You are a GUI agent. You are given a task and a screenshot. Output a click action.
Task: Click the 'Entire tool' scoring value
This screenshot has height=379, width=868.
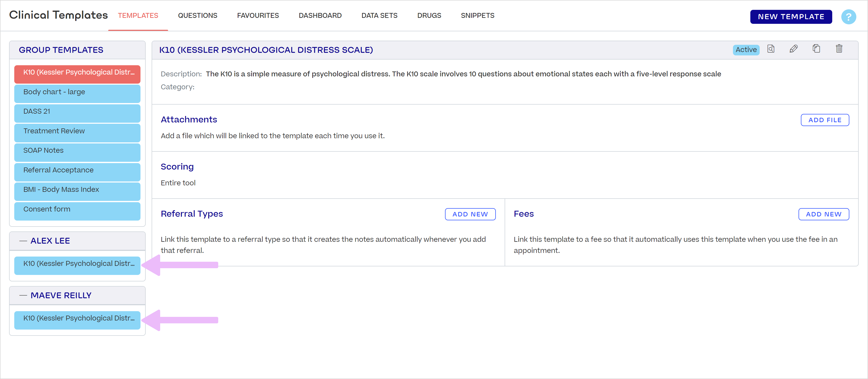pyautogui.click(x=178, y=183)
